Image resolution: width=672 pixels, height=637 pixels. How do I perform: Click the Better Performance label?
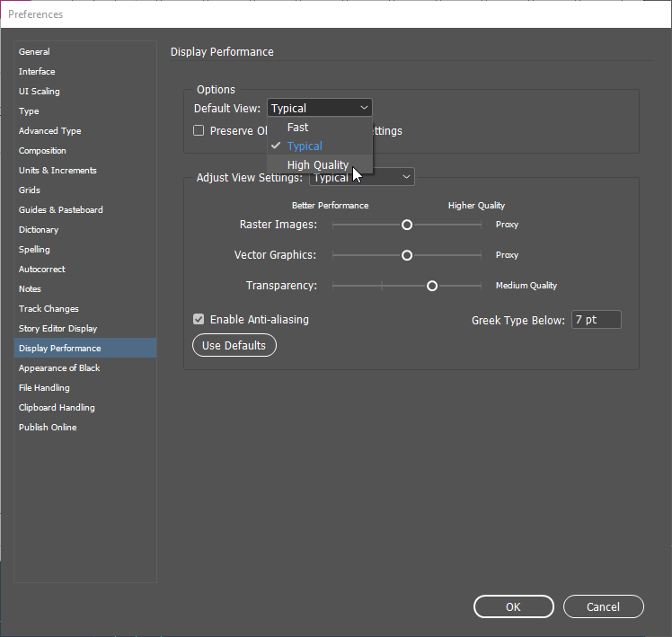[x=330, y=206]
